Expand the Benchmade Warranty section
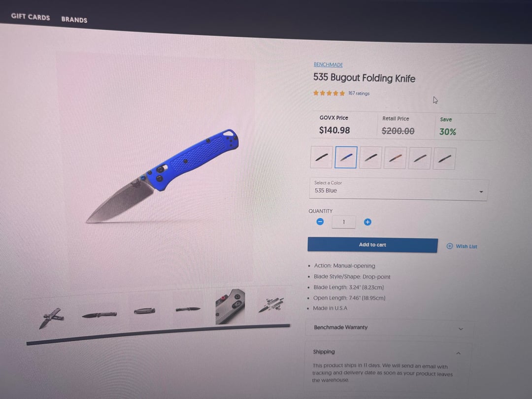 coord(389,328)
